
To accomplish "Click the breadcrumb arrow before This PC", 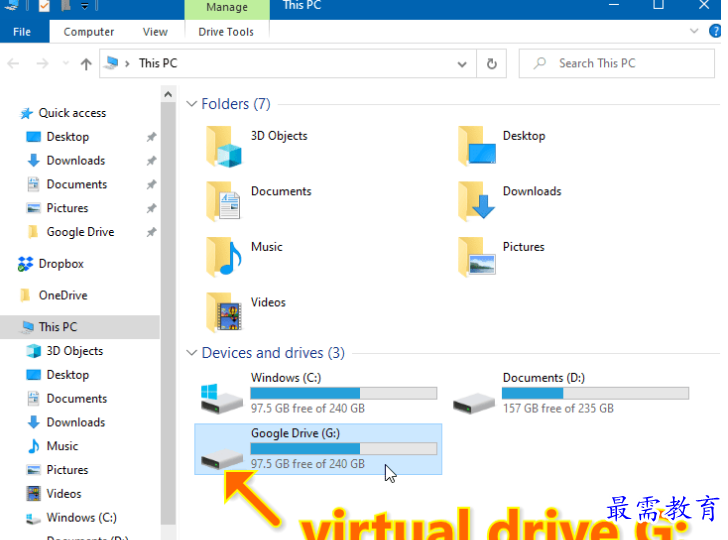I will 127,63.
